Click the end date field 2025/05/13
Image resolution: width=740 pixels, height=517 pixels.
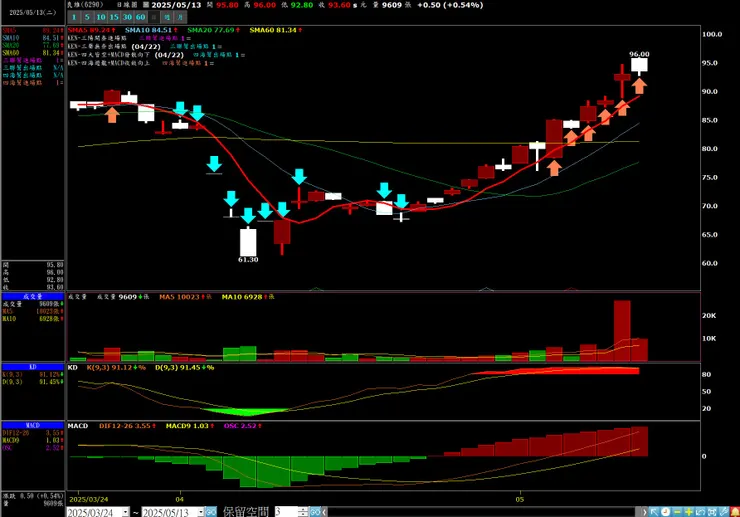[x=170, y=512]
